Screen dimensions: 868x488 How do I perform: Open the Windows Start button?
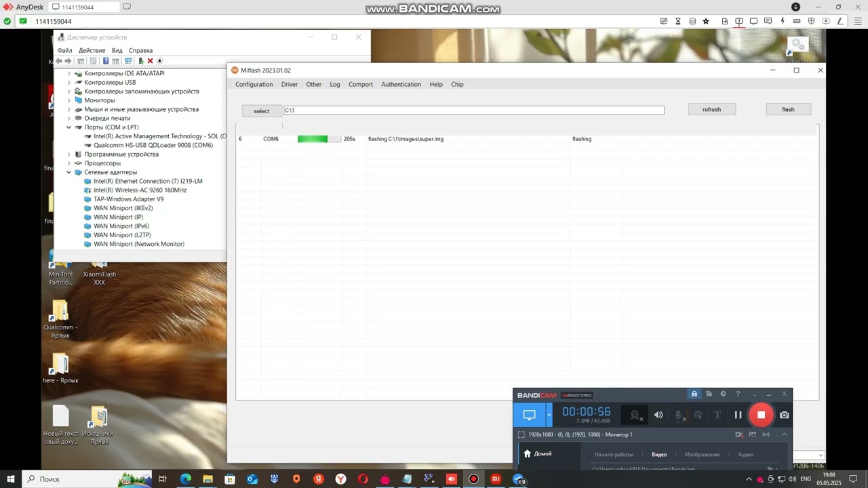point(11,479)
